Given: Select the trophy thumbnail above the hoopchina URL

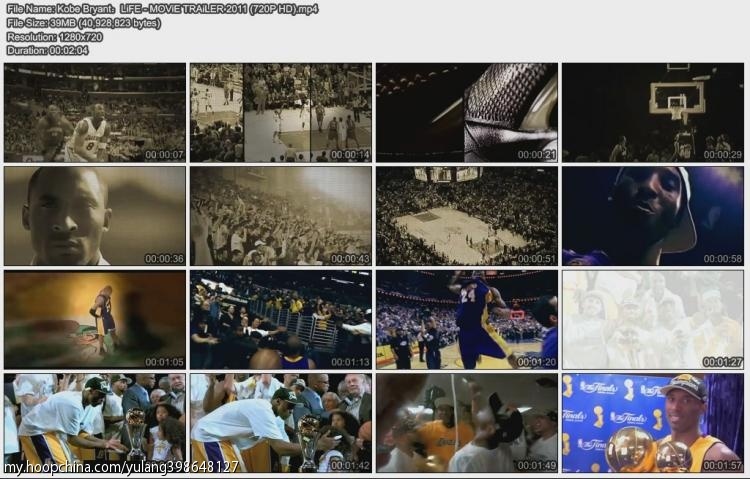Looking at the screenshot, I should tap(95, 423).
